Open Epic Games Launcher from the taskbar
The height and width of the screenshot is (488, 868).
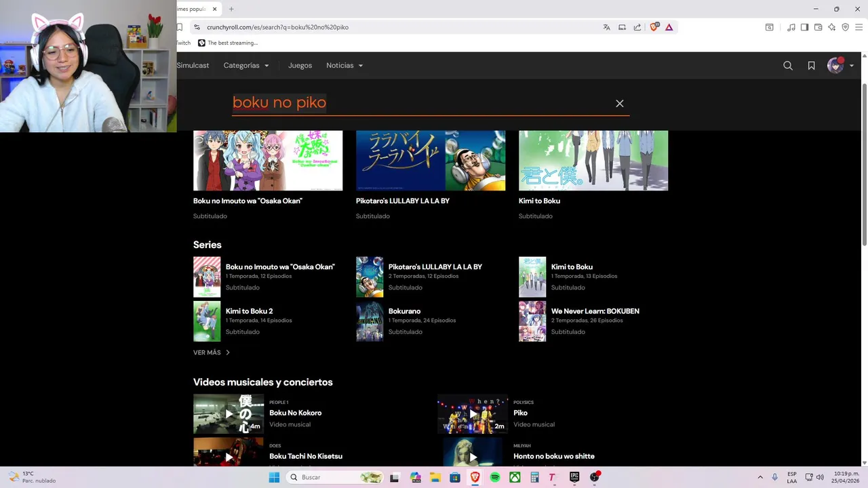click(x=574, y=477)
